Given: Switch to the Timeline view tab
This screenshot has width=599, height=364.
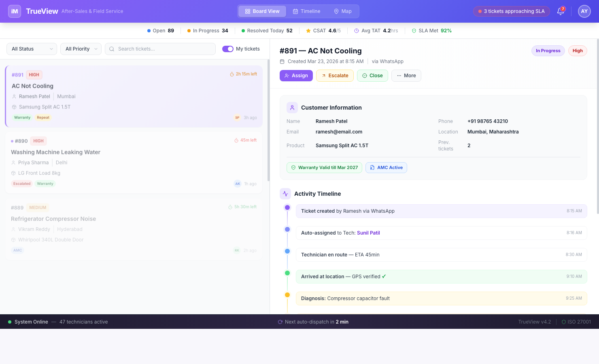Looking at the screenshot, I should click(306, 11).
